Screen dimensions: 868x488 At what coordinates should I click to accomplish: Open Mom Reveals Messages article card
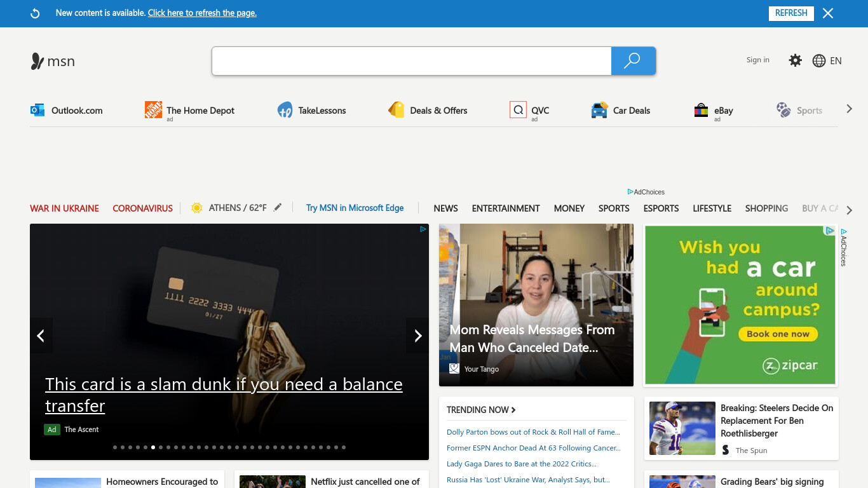[x=536, y=305]
